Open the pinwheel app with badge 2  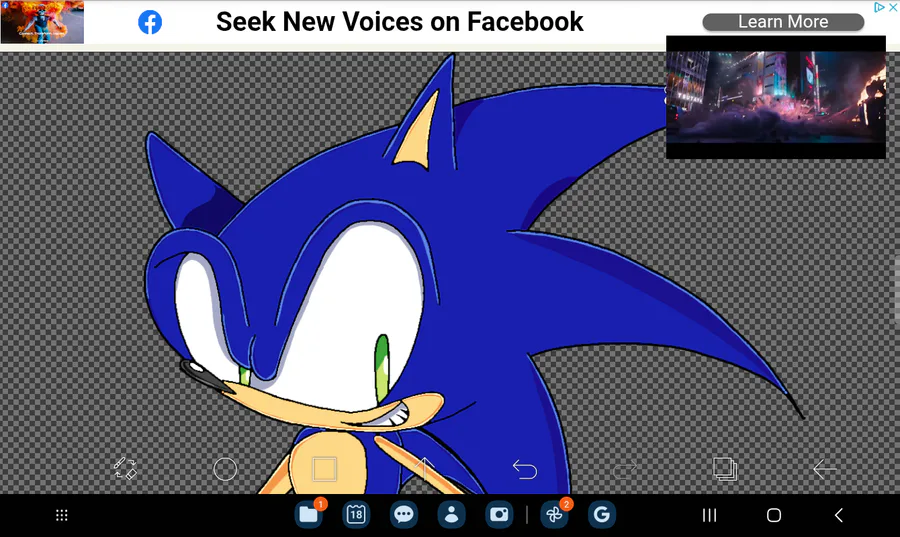[x=554, y=515]
